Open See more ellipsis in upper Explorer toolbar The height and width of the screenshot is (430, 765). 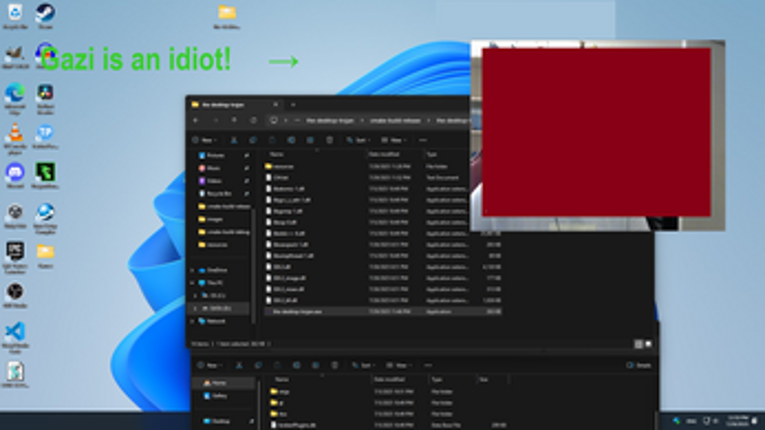(423, 140)
